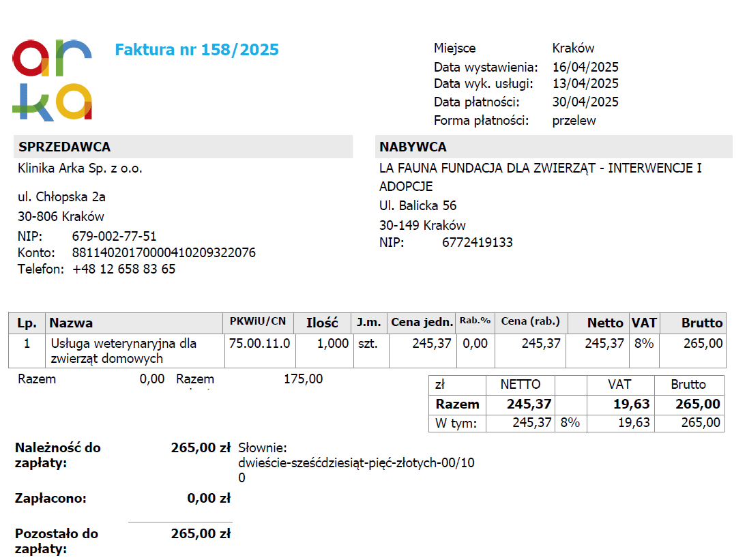The width and height of the screenshot is (747, 560).
Task: Click summary header 'NETTO'
Action: (x=521, y=384)
